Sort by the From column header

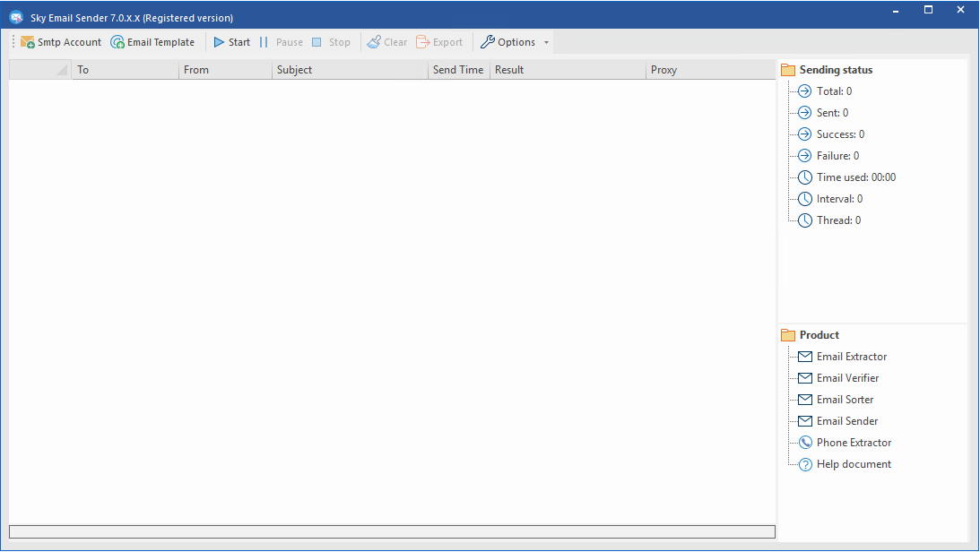[x=226, y=70]
